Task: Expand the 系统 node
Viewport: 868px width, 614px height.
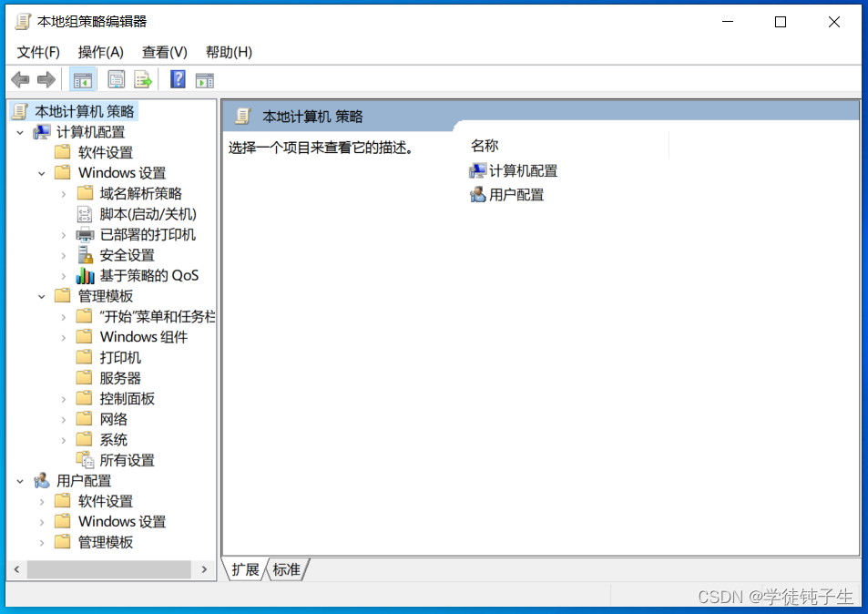Action: coord(63,440)
